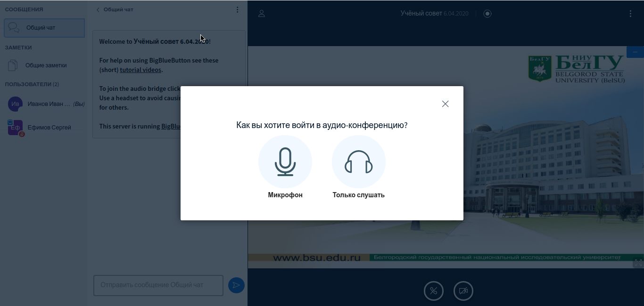Screen dimensions: 644x306
Task: Choose the headphones listen-only icon
Action: [359, 162]
